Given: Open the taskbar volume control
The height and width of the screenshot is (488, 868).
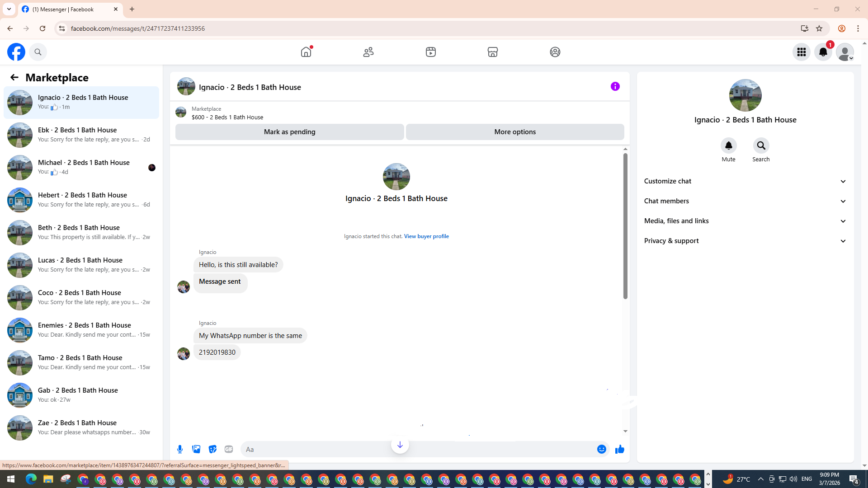Looking at the screenshot, I should tap(793, 479).
